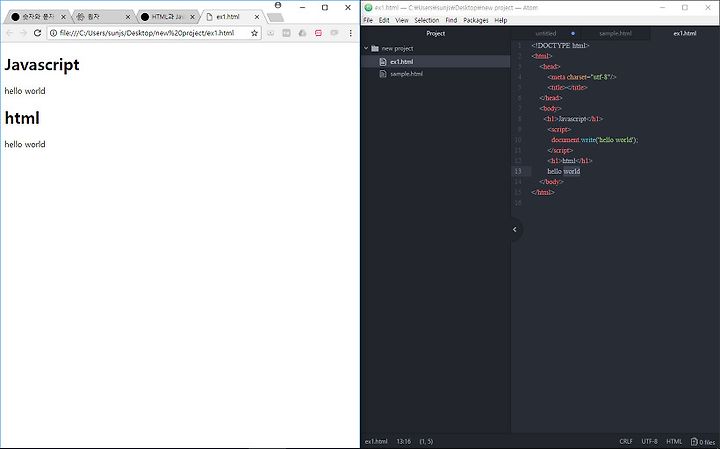The height and width of the screenshot is (449, 720).
Task: Click the CRLF line ending selector
Action: (x=626, y=441)
